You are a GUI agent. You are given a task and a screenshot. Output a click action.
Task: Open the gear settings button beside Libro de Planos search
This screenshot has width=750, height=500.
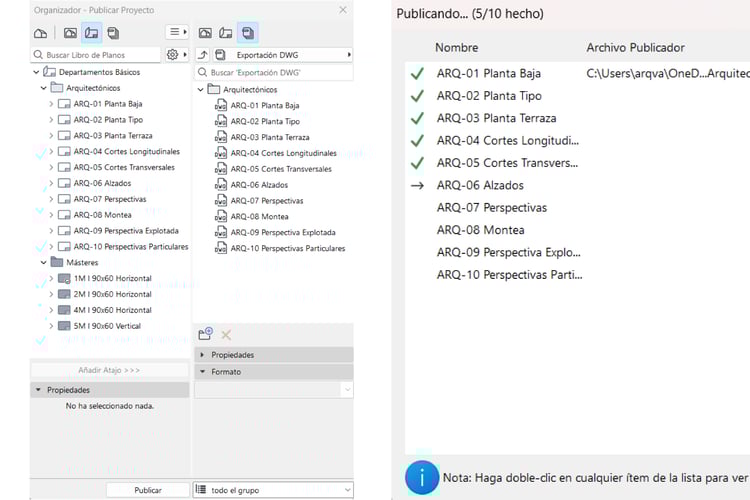[x=177, y=55]
